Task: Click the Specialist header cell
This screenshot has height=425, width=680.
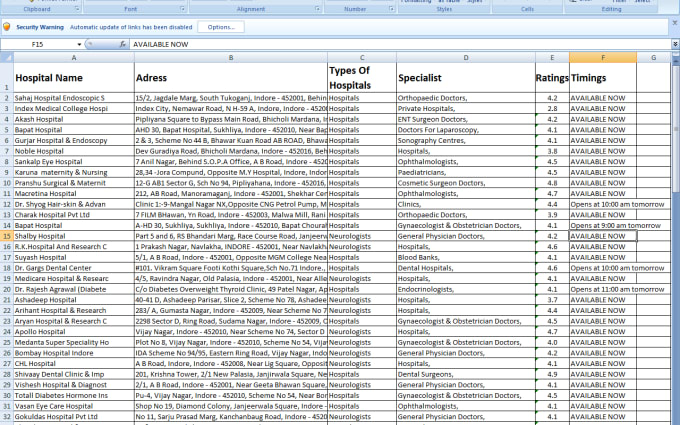Action: pyautogui.click(x=466, y=78)
